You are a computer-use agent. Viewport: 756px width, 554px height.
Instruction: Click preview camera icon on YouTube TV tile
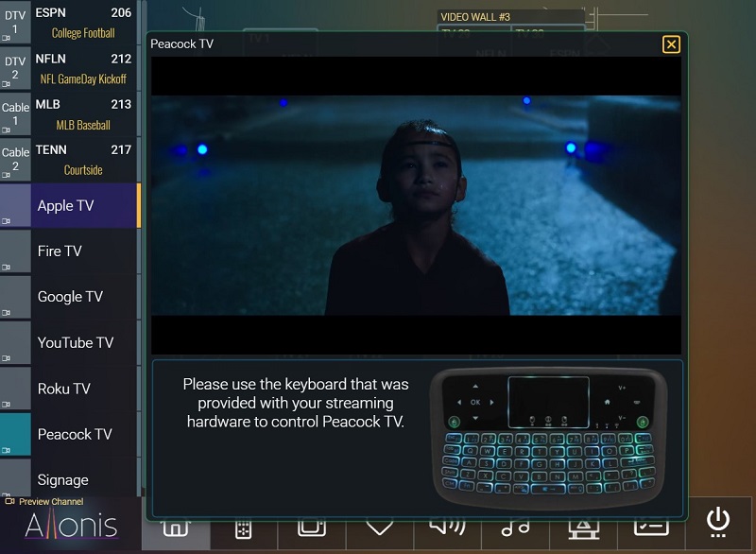point(6,358)
